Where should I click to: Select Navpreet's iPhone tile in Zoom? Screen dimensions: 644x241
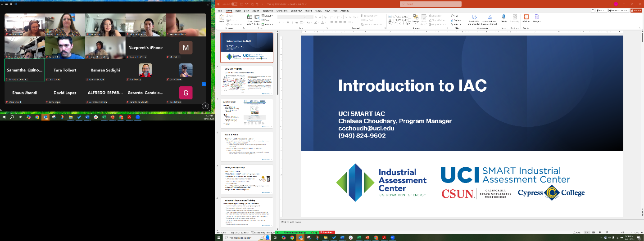(145, 48)
